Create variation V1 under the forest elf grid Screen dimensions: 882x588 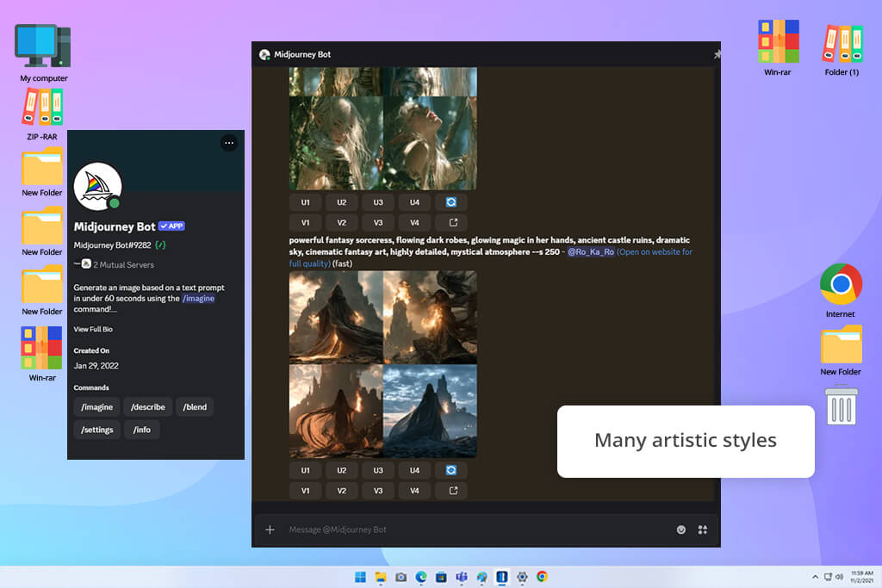306,222
